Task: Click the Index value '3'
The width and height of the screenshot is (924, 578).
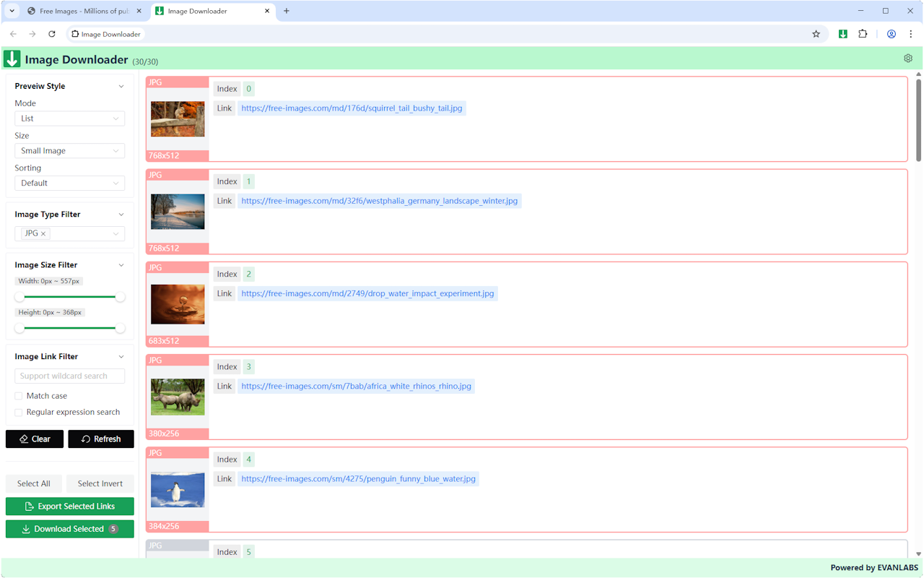Action: pyautogui.click(x=248, y=367)
